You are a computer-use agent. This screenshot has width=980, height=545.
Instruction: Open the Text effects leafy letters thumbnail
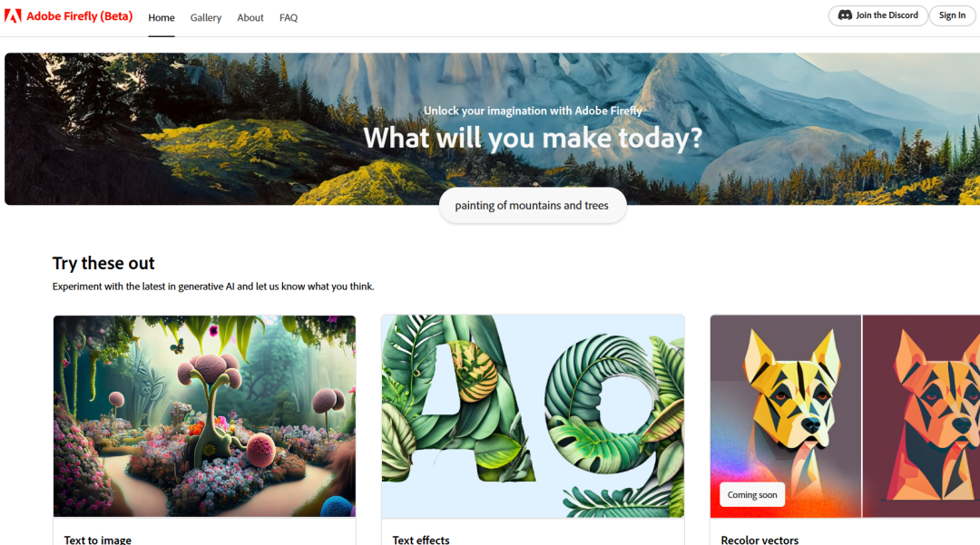pyautogui.click(x=533, y=415)
